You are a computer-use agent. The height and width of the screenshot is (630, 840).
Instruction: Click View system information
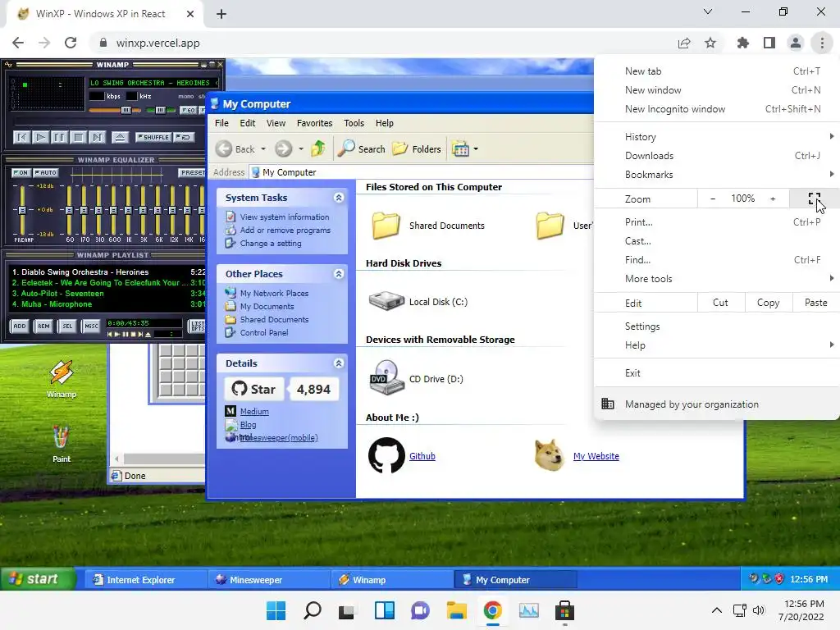pyautogui.click(x=285, y=217)
